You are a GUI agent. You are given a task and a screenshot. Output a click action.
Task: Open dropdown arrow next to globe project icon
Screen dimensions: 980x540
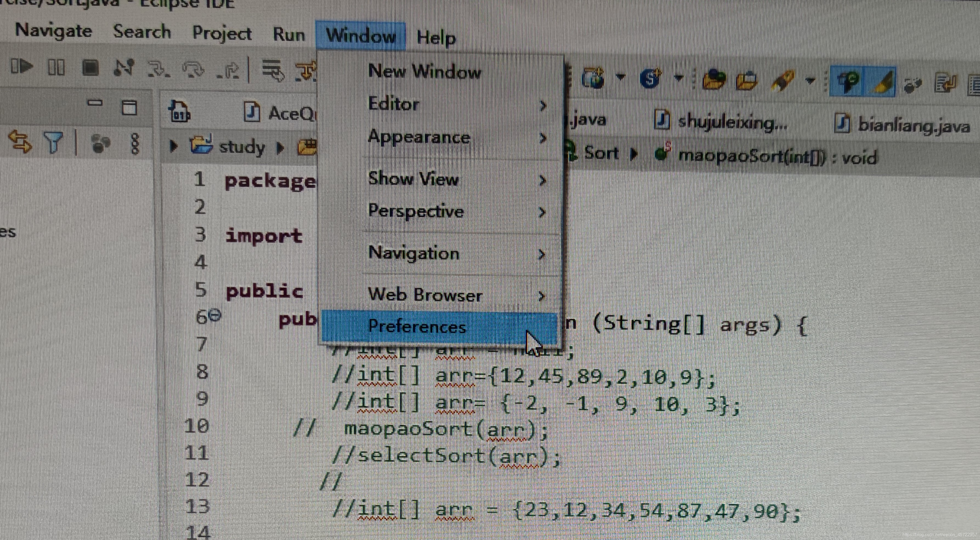(620, 77)
